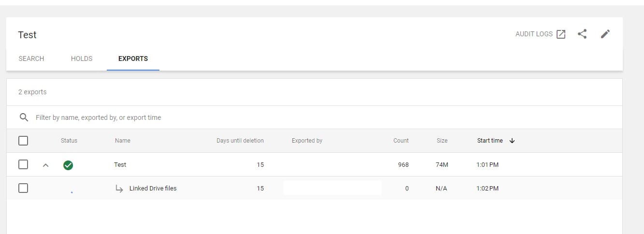644x234 pixels.
Task: Toggle the select all exports checkbox
Action: coord(23,141)
